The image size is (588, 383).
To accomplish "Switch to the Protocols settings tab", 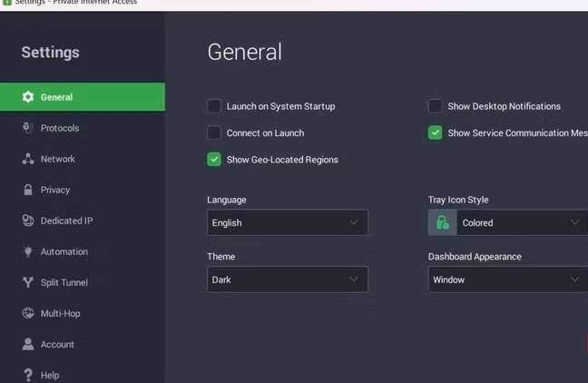I will pyautogui.click(x=83, y=128).
